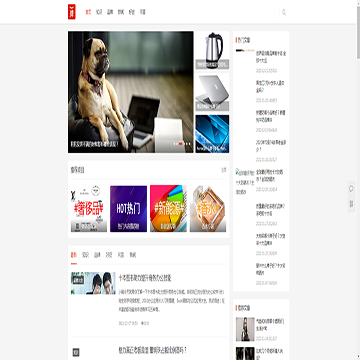This screenshot has height=360, width=360.
Task: Select the last navigation item in header
Action: tap(142, 12)
